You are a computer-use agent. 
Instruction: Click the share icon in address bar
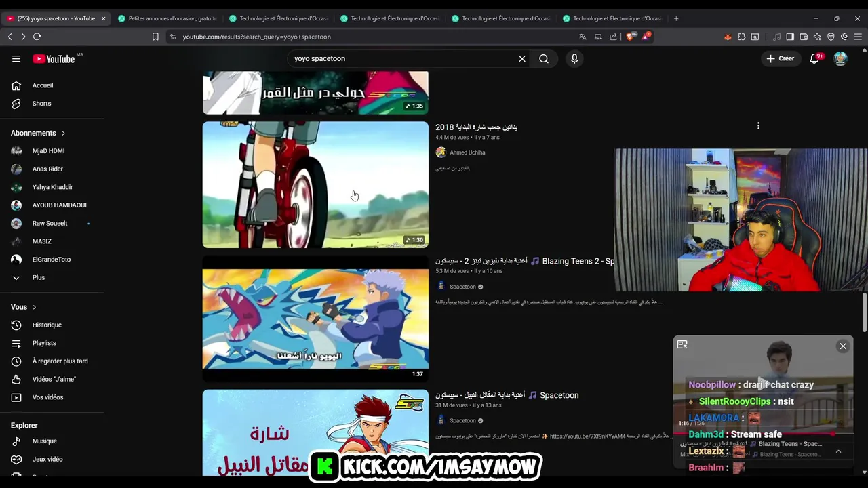(x=614, y=37)
